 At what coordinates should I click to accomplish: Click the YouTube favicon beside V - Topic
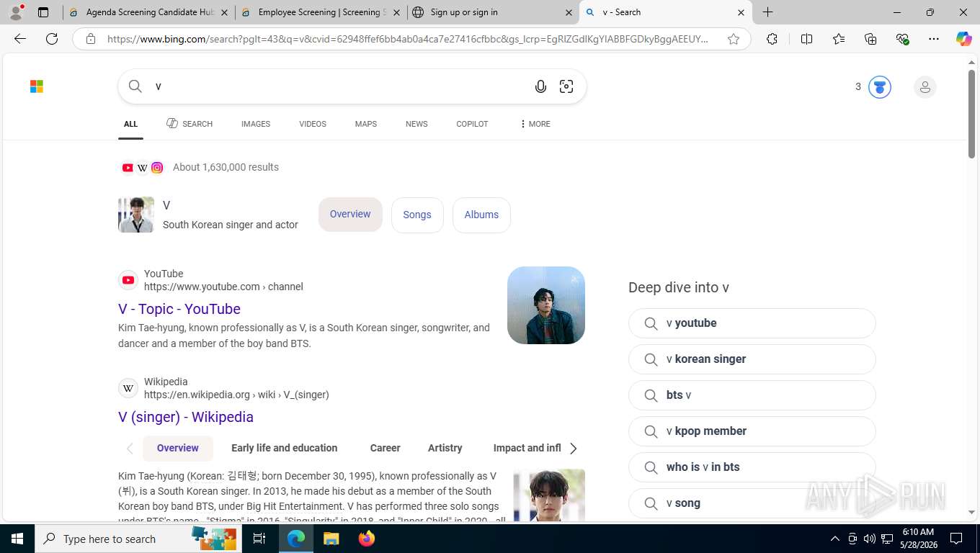pyautogui.click(x=128, y=280)
